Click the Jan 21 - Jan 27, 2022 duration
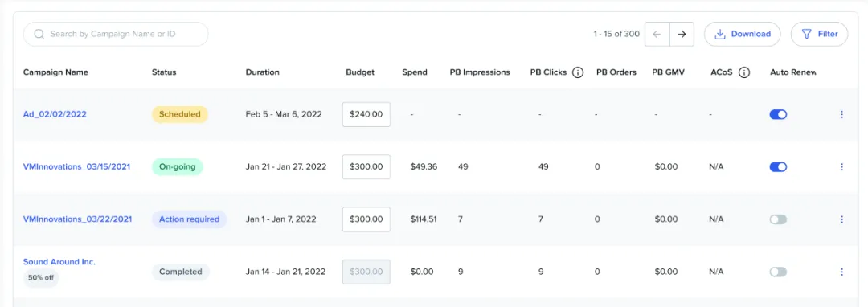Viewport: 868px width, 307px height. [286, 166]
